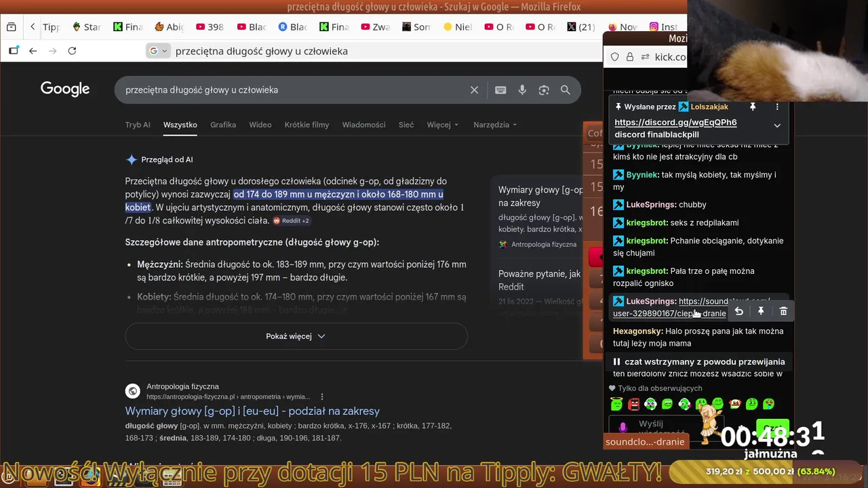Viewport: 868px width, 488px height.
Task: Open Wymiary głowy [g-op] i [eu-eu] result link
Action: click(252, 411)
